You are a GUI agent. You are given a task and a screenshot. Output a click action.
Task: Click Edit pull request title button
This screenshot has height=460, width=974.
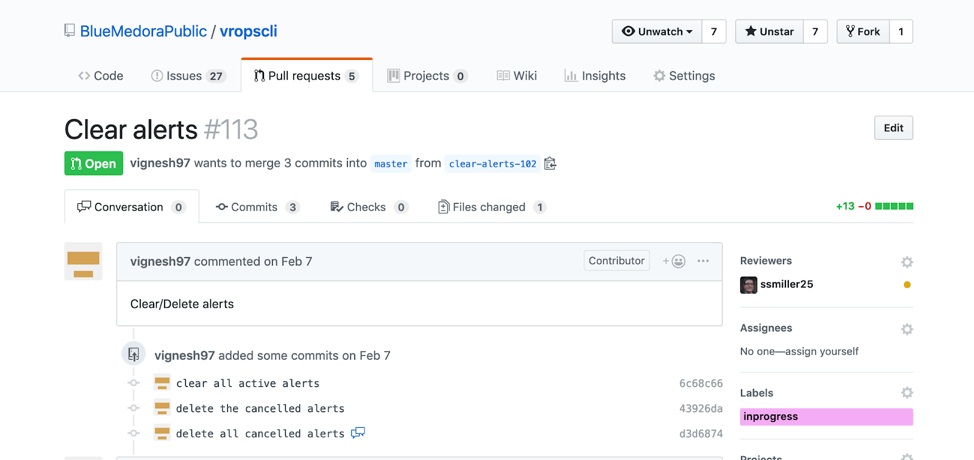(893, 128)
